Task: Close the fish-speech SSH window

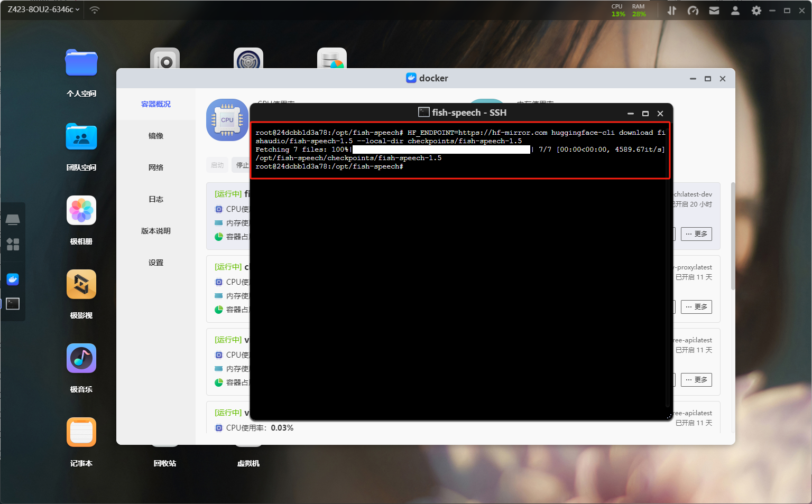Action: pyautogui.click(x=660, y=113)
